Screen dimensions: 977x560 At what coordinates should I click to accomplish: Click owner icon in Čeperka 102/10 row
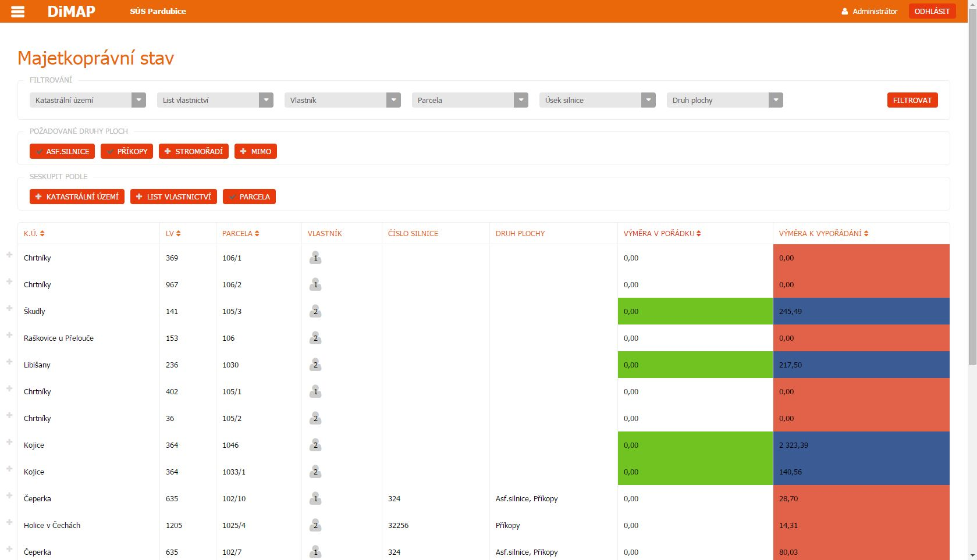tap(315, 498)
